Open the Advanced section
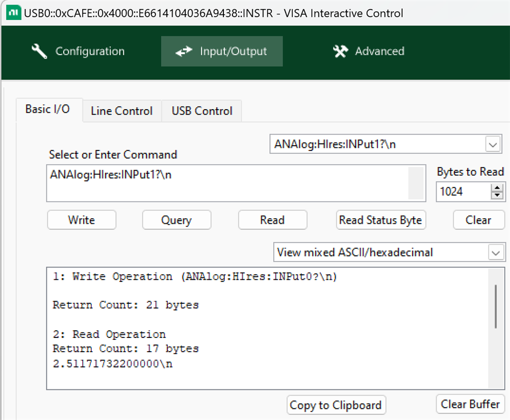The image size is (510, 420). [x=369, y=51]
